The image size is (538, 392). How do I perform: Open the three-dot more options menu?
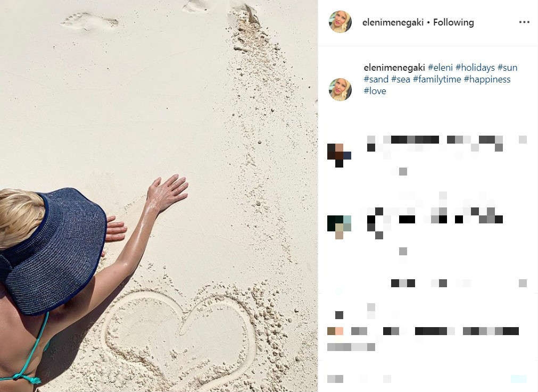(524, 22)
